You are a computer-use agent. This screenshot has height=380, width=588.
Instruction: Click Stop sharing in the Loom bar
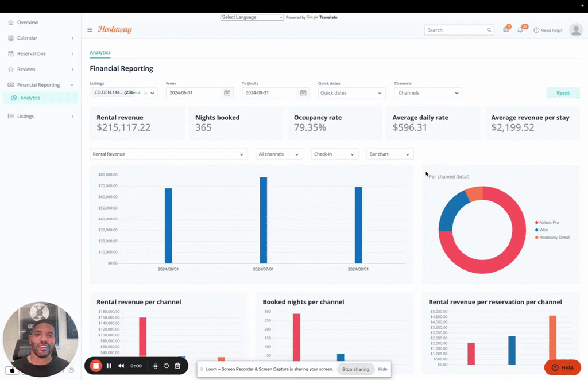tap(355, 369)
